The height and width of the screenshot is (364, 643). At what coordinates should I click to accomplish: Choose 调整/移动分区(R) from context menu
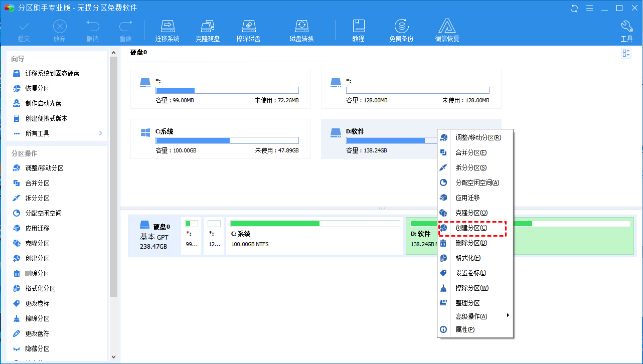point(475,137)
